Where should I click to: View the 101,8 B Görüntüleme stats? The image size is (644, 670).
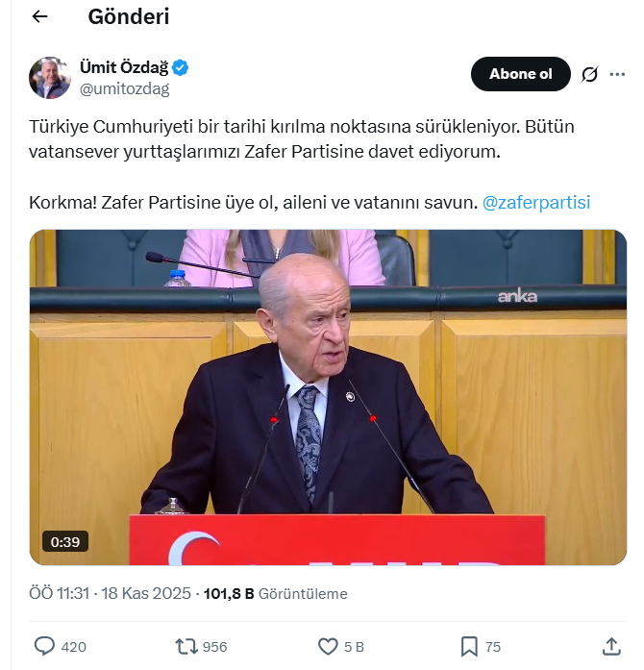[x=275, y=593]
